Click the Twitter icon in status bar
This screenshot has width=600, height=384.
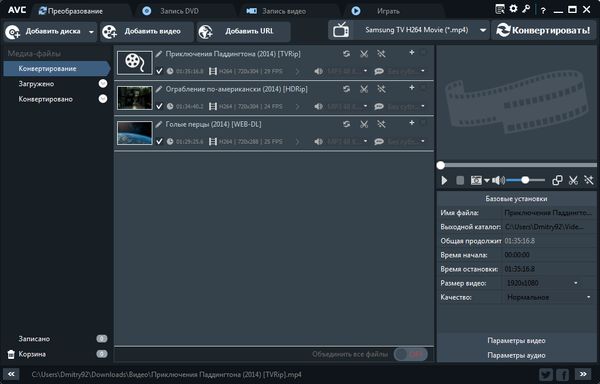pos(546,374)
